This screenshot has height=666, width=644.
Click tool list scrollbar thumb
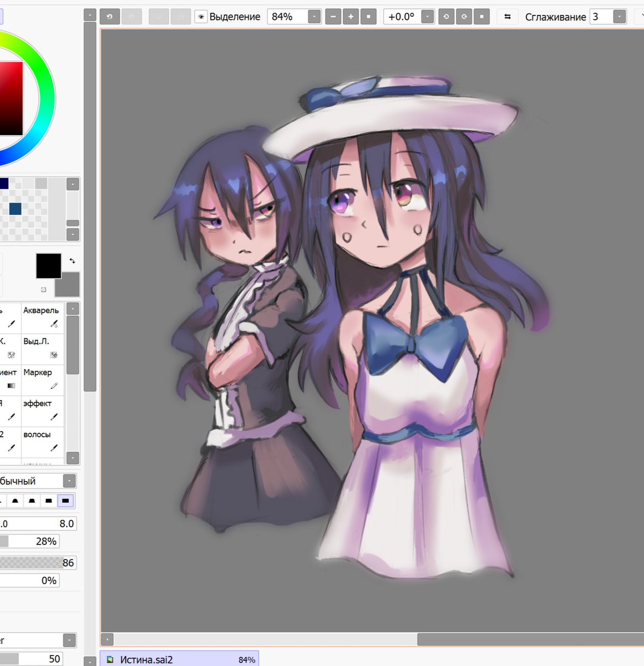[73, 345]
